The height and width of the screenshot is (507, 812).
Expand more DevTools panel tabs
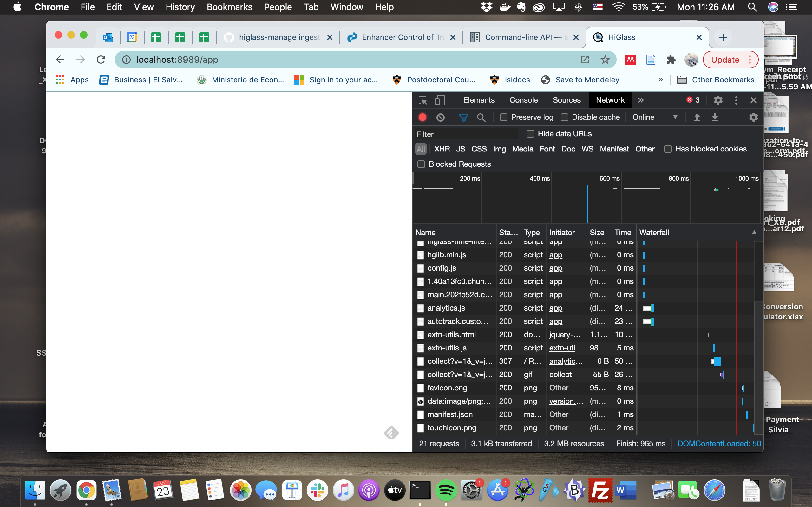[x=640, y=100]
